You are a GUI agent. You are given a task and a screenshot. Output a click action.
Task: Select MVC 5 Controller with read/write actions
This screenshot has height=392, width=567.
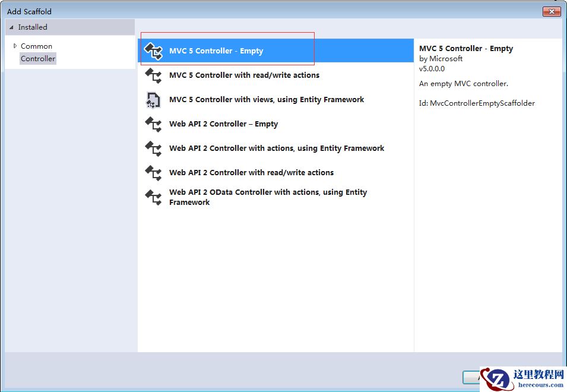pos(275,75)
